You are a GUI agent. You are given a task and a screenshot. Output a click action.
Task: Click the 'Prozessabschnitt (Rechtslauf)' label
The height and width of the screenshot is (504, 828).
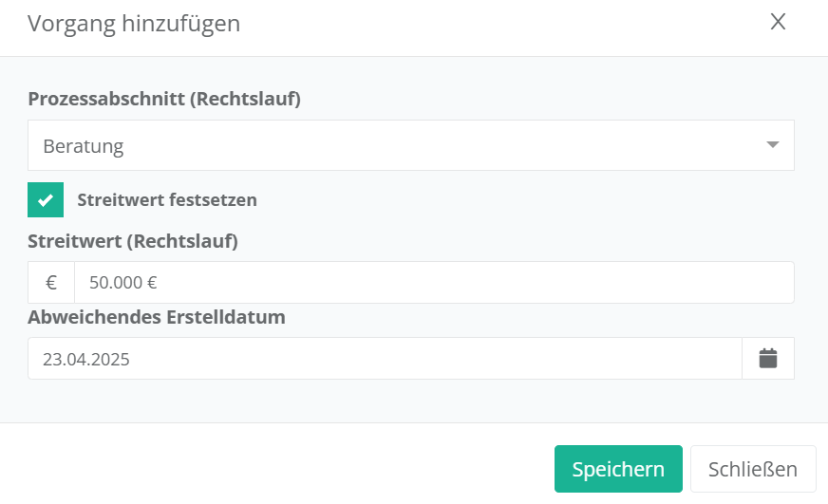tap(164, 99)
